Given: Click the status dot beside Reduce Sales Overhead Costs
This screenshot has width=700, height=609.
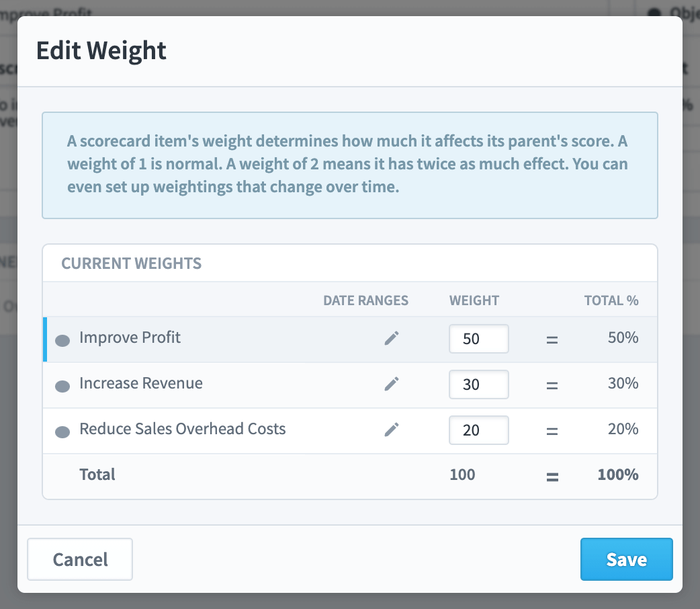Looking at the screenshot, I should [62, 432].
